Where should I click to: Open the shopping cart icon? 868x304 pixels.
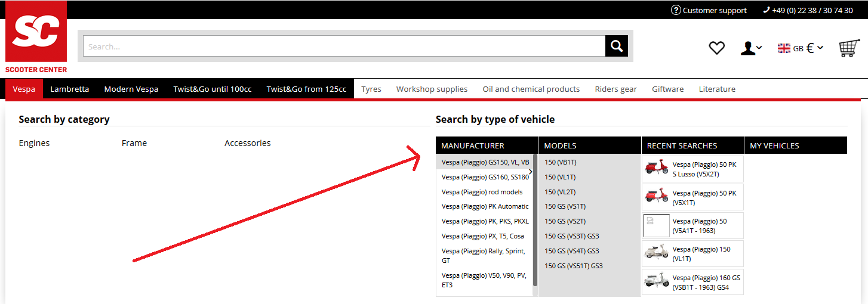pos(849,48)
